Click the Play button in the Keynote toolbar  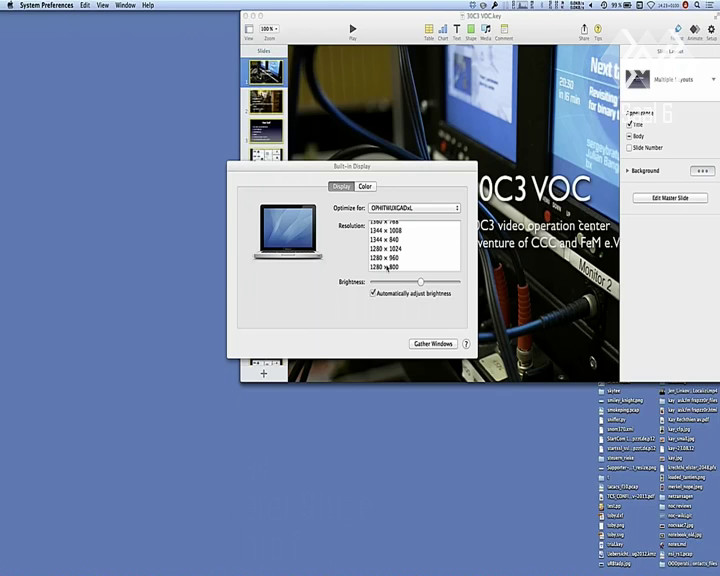click(x=353, y=32)
